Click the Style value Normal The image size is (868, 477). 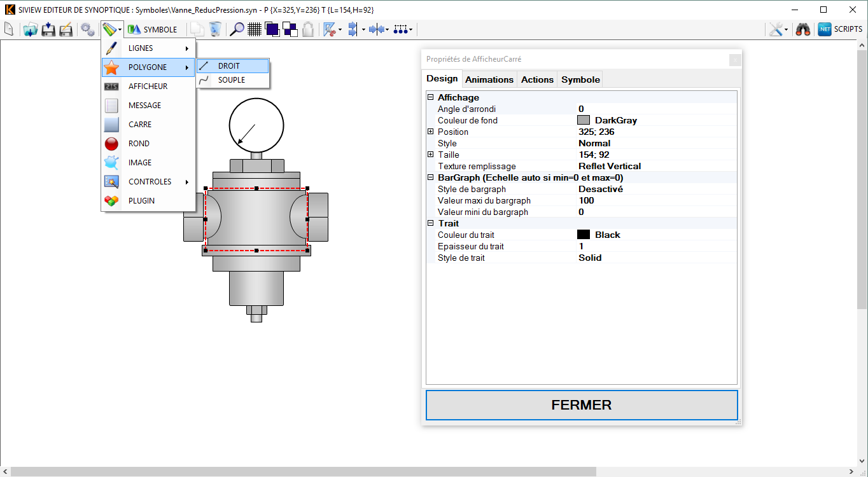[656, 143]
